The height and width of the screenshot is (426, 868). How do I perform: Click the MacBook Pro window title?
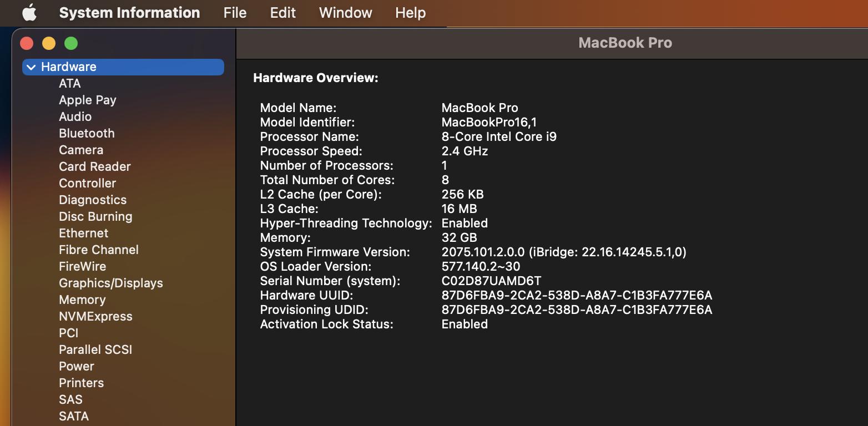pyautogui.click(x=625, y=43)
